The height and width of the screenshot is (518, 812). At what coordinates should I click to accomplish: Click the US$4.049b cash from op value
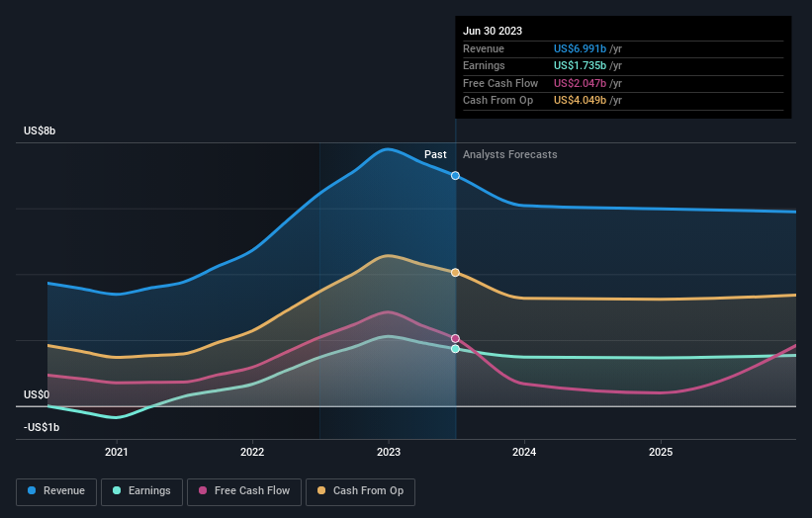(x=580, y=101)
